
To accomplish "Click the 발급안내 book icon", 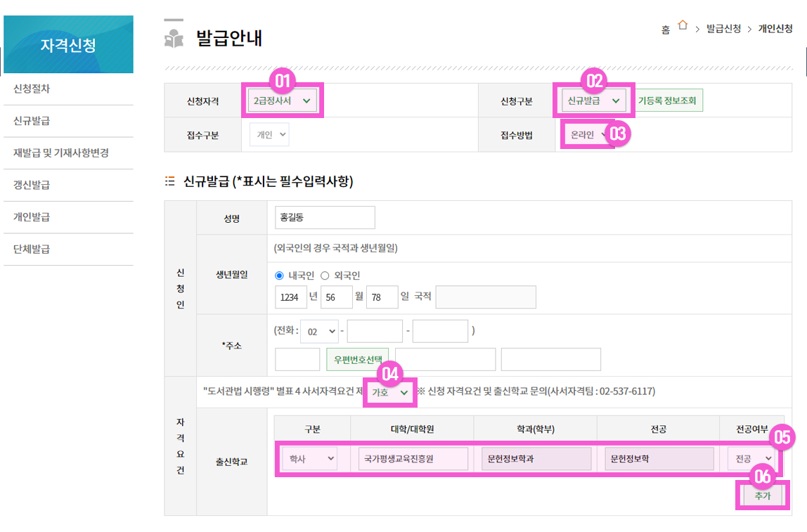I will [x=174, y=38].
